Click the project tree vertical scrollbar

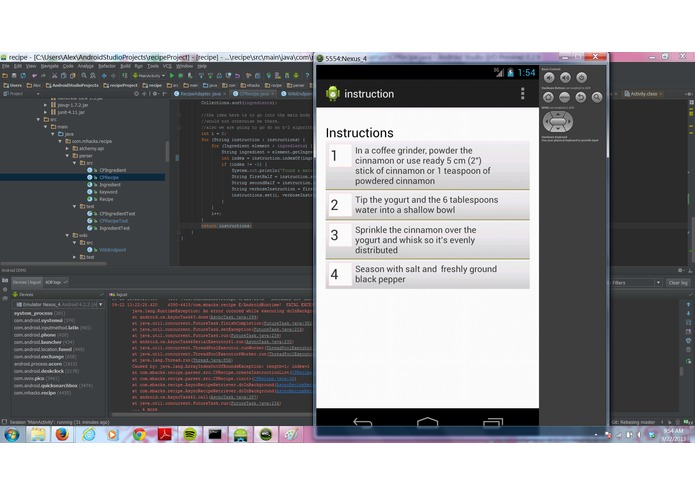pos(167,151)
